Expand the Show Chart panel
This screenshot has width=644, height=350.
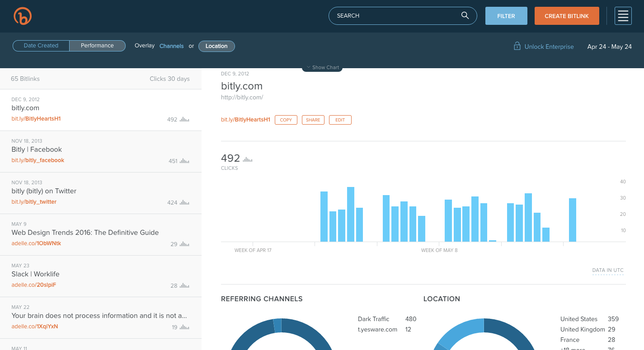pyautogui.click(x=322, y=67)
